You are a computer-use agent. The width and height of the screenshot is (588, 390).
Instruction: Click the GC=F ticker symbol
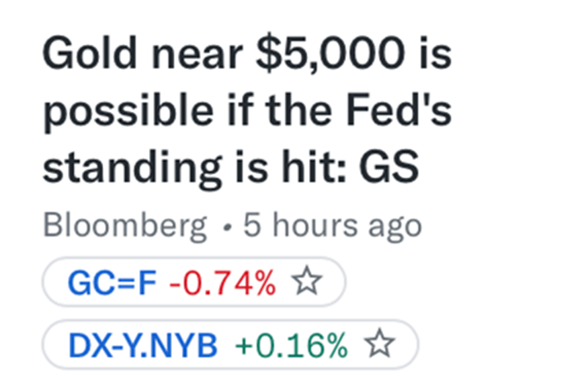tap(112, 284)
